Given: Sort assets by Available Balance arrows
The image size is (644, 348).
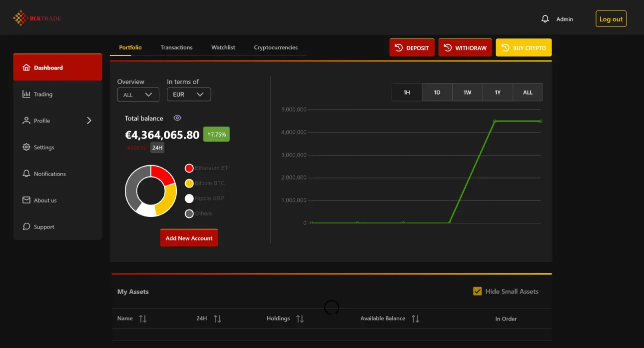Looking at the screenshot, I should tap(415, 318).
